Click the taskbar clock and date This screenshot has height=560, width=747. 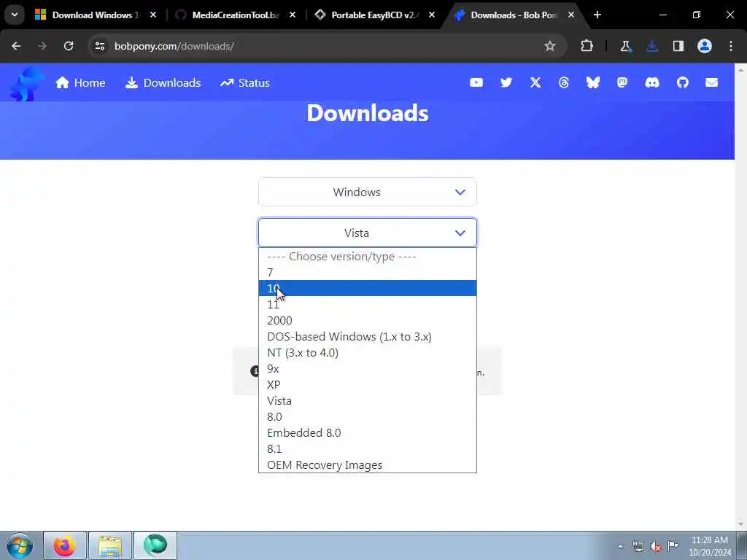click(710, 546)
